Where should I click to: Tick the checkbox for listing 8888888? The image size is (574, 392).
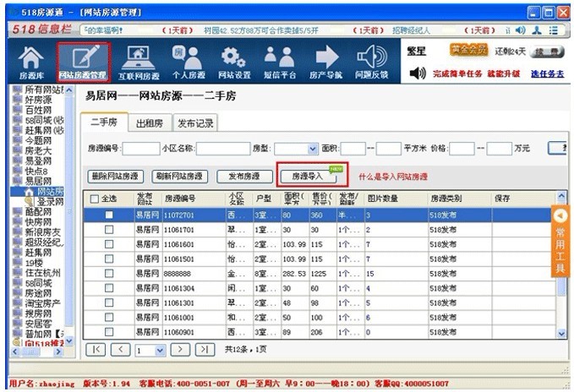point(109,274)
